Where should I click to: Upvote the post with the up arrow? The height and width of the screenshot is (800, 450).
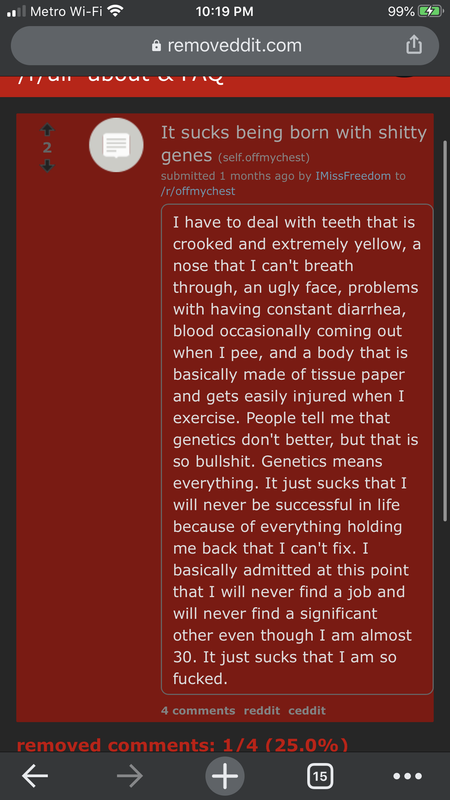[x=47, y=130]
